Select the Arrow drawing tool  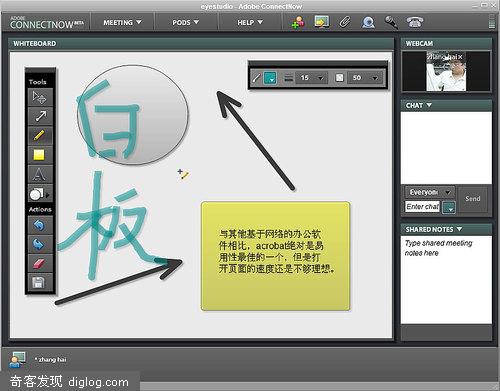pos(40,116)
